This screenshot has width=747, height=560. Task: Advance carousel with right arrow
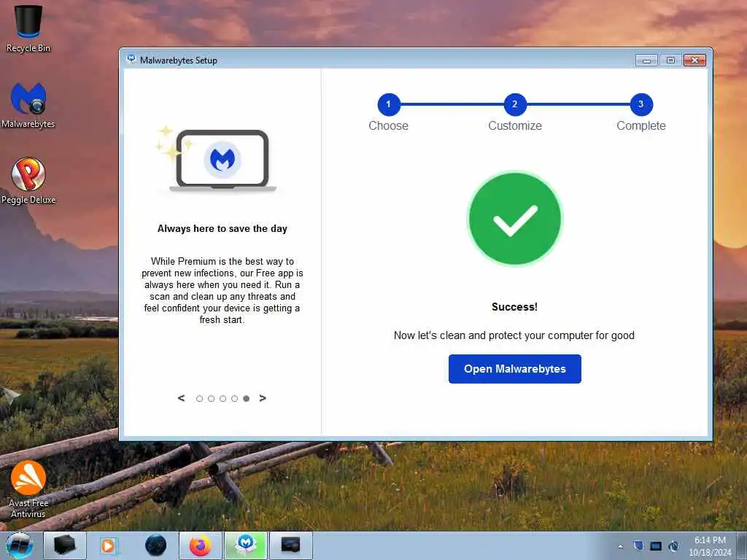click(263, 398)
